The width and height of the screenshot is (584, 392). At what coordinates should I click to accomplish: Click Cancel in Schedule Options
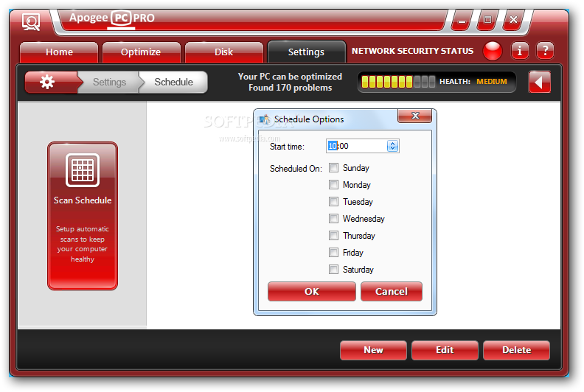tap(392, 292)
